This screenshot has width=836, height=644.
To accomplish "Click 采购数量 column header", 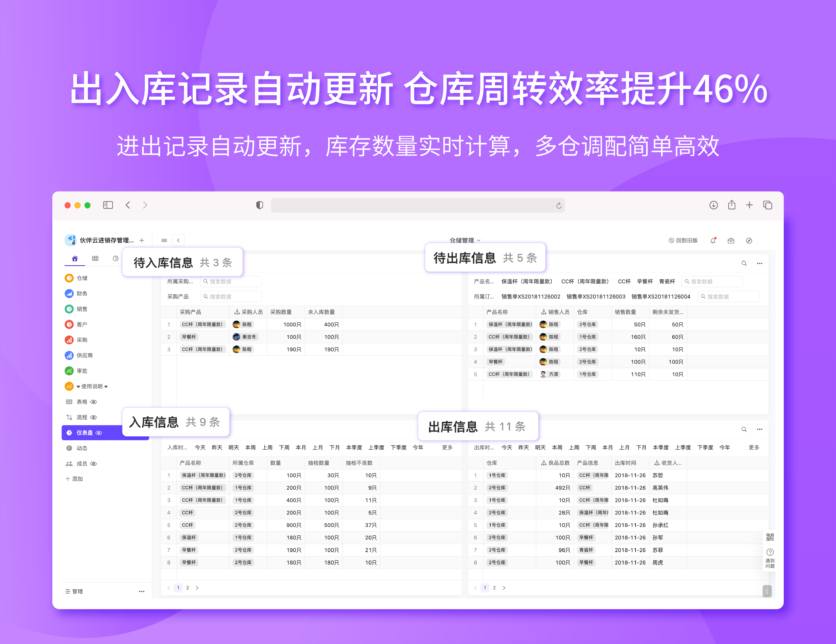I will pos(286,312).
